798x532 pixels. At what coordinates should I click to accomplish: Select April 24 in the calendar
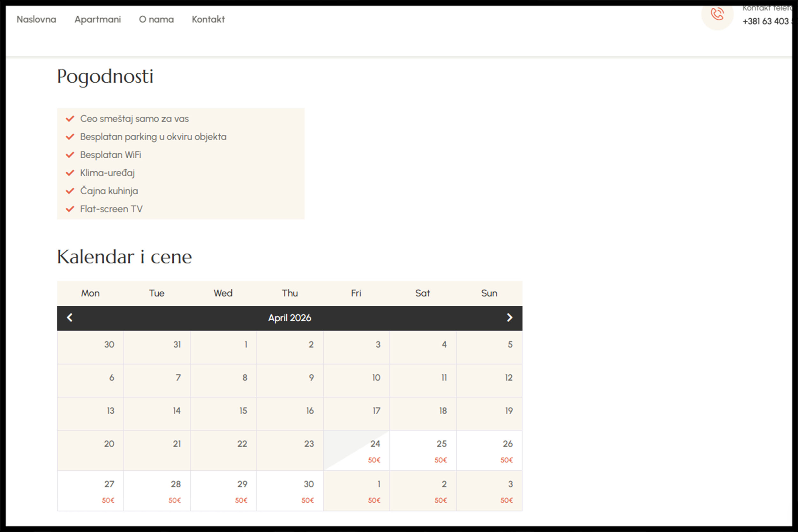click(x=357, y=451)
